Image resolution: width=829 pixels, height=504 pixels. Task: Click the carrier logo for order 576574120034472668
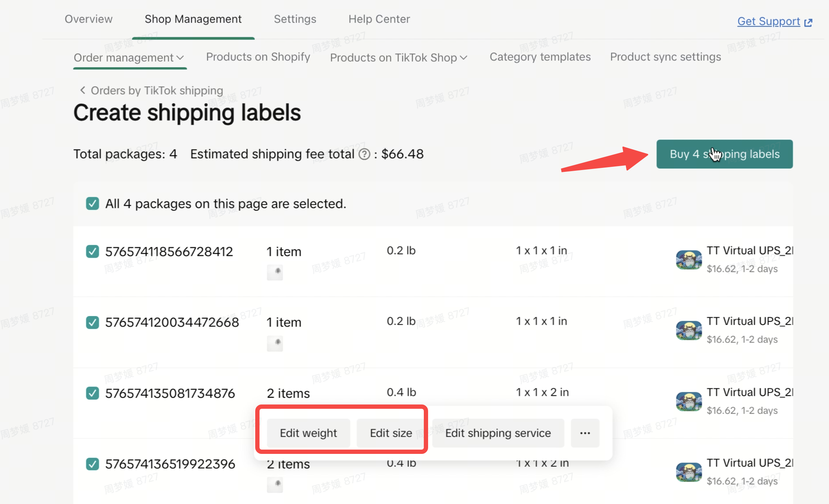pos(688,330)
